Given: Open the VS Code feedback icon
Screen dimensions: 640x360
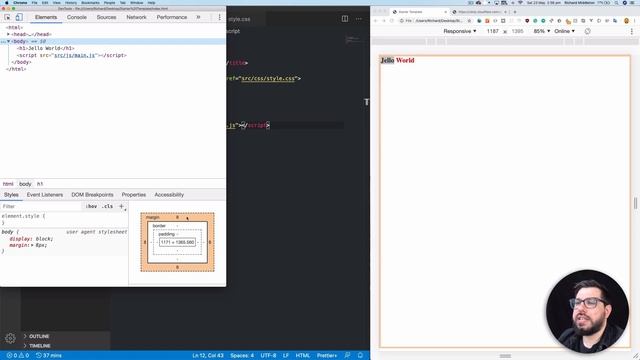Looking at the screenshot, I should [347, 356].
